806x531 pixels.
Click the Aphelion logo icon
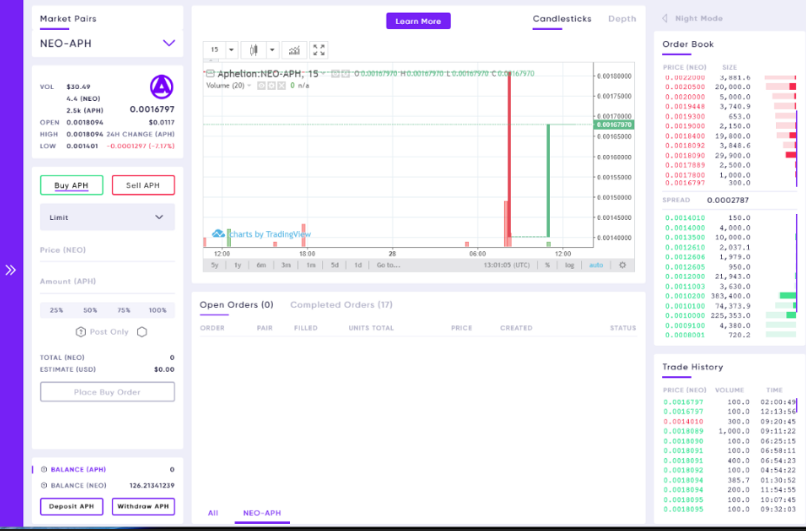[161, 87]
